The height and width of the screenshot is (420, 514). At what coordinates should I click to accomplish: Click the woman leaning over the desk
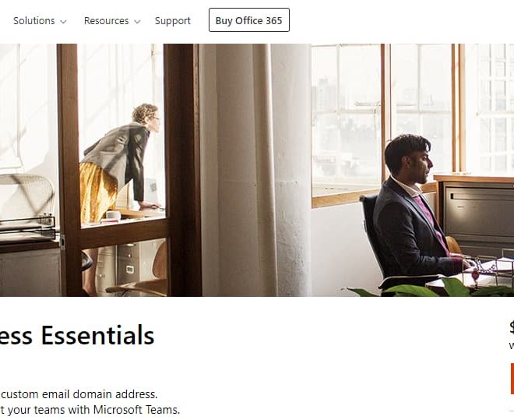pyautogui.click(x=121, y=162)
